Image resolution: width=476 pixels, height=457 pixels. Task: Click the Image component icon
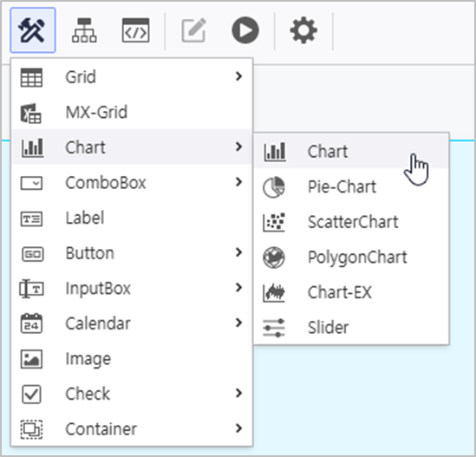pyautogui.click(x=31, y=359)
